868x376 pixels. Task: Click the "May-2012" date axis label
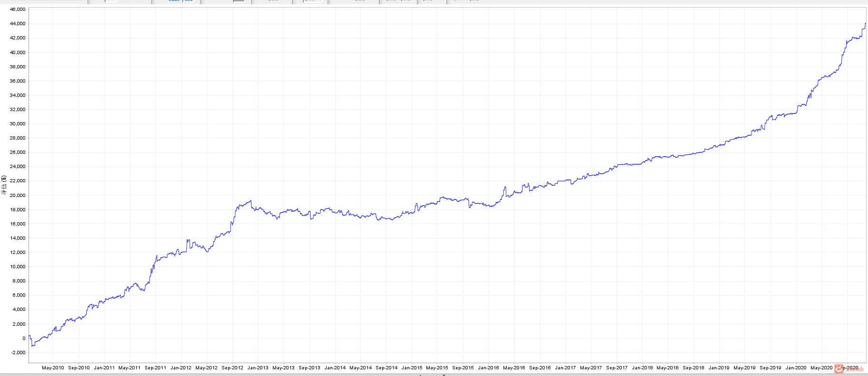coord(206,368)
